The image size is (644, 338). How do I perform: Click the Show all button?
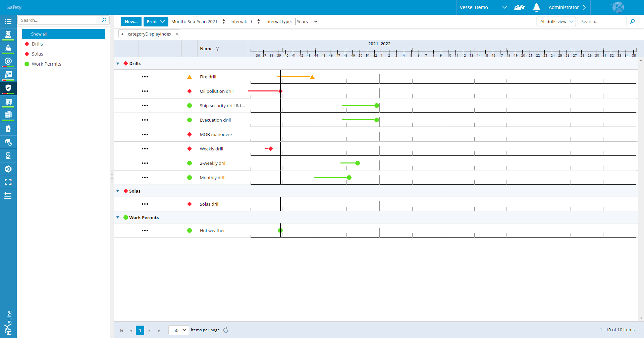pyautogui.click(x=63, y=34)
